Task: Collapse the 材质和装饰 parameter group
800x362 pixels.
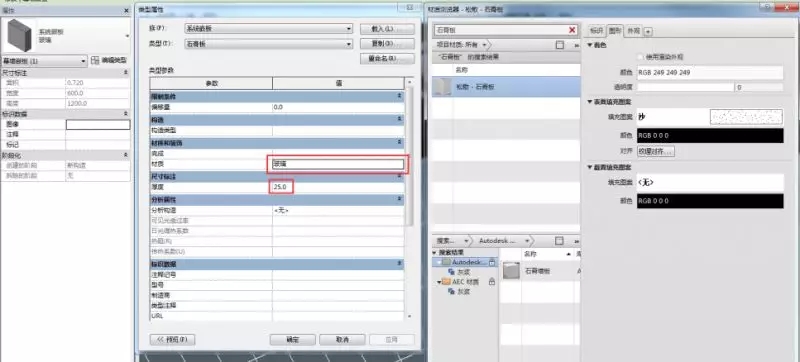Action: click(x=399, y=143)
